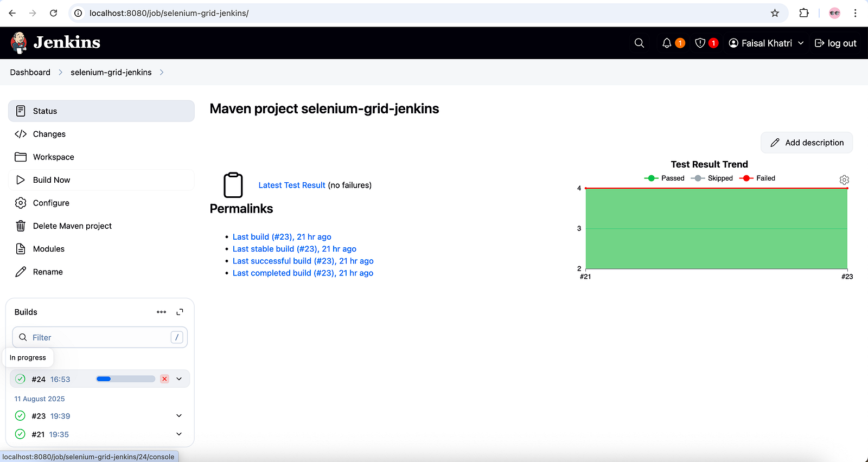Viewport: 868px width, 462px height.
Task: Click the slash shortcut hint in Filter
Action: [177, 337]
